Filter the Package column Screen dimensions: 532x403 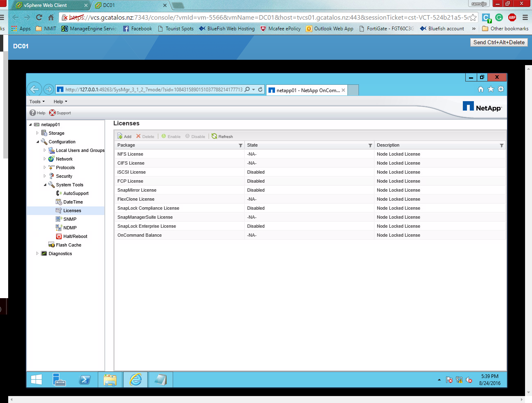241,145
